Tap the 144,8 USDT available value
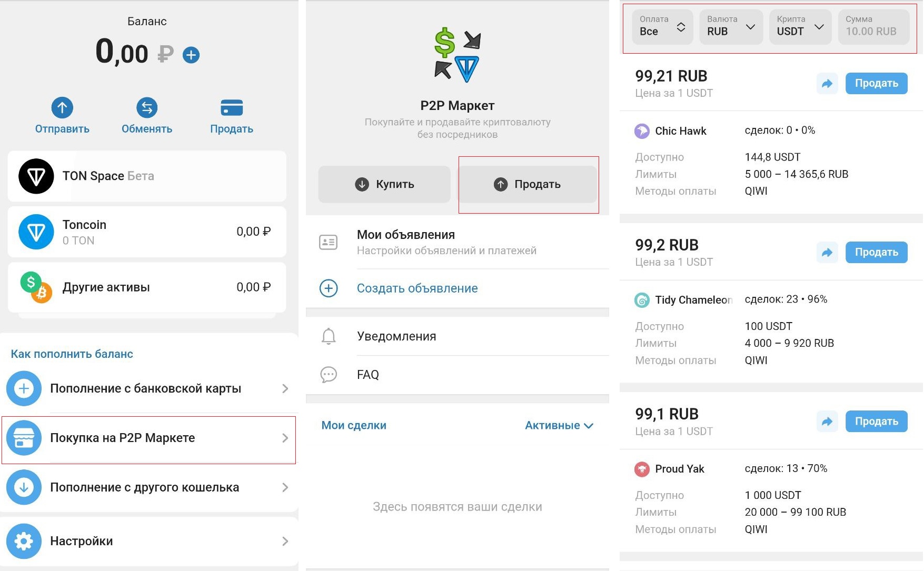The height and width of the screenshot is (571, 924). click(772, 157)
